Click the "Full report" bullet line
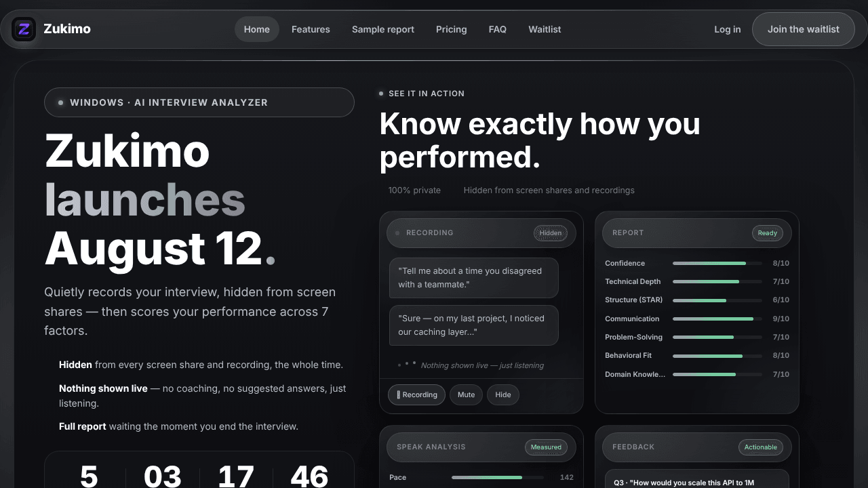Screen dimensions: 868x488 tap(179, 426)
